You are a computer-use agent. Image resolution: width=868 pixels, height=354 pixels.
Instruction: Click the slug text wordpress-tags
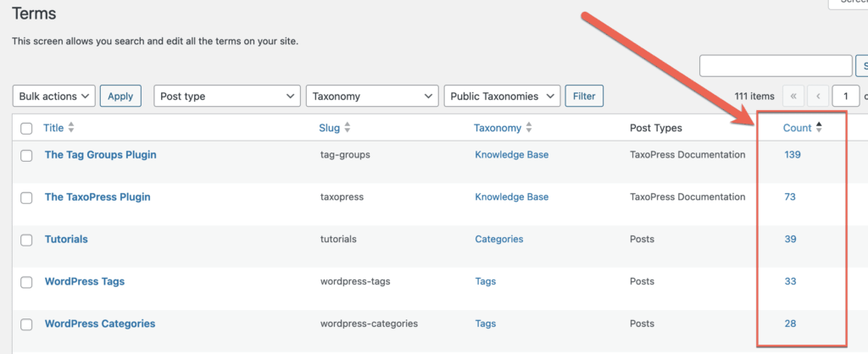click(x=355, y=281)
